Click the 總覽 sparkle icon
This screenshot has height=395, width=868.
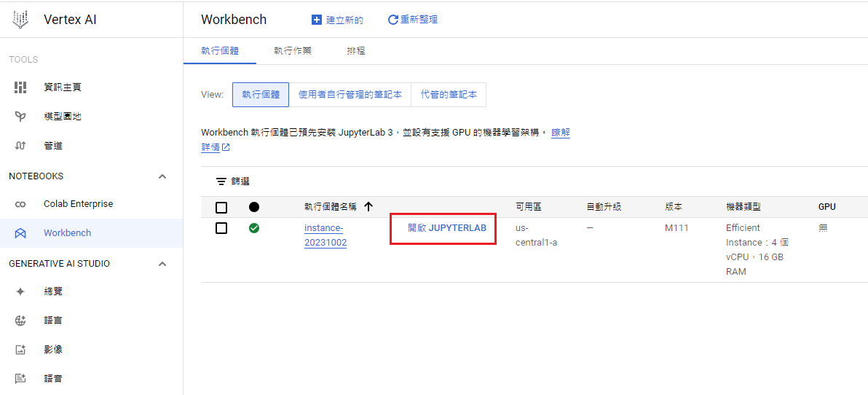(x=20, y=292)
